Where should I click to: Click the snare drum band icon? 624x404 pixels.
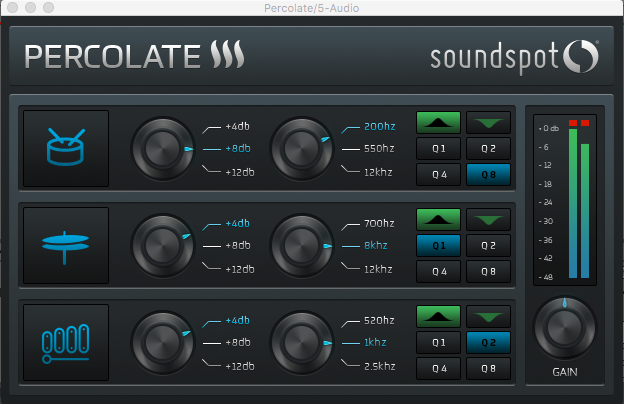point(66,148)
